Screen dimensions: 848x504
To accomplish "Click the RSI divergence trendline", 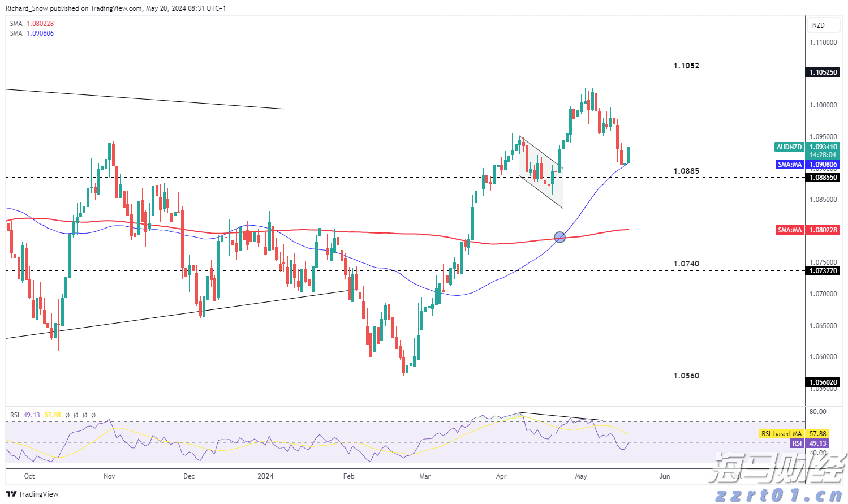I will coord(560,416).
